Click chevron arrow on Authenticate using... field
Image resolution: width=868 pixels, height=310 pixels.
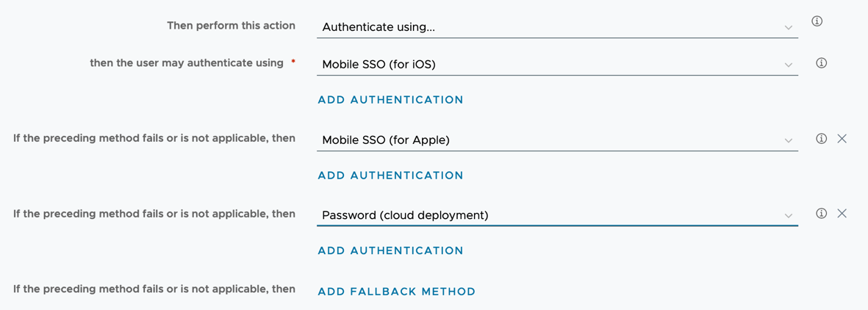(x=788, y=28)
